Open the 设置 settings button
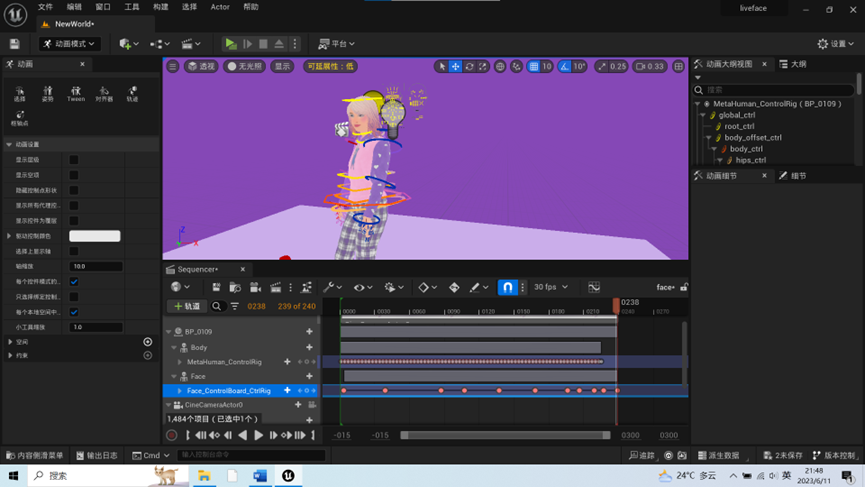 tap(836, 44)
